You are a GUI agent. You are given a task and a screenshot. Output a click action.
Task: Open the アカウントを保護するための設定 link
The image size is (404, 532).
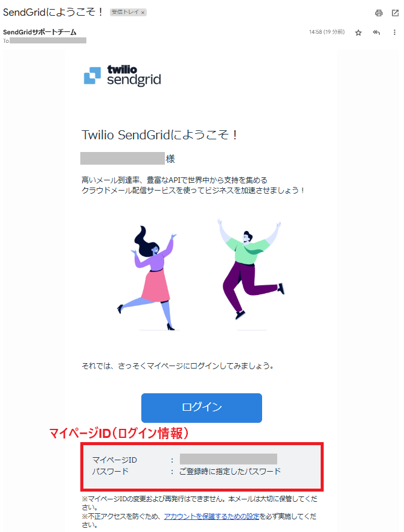(211, 516)
